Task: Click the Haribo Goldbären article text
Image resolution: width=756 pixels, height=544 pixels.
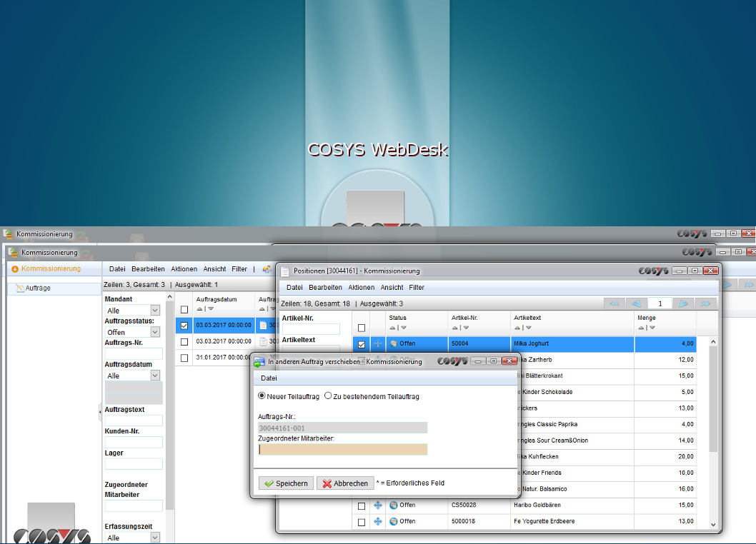Action: pos(537,505)
